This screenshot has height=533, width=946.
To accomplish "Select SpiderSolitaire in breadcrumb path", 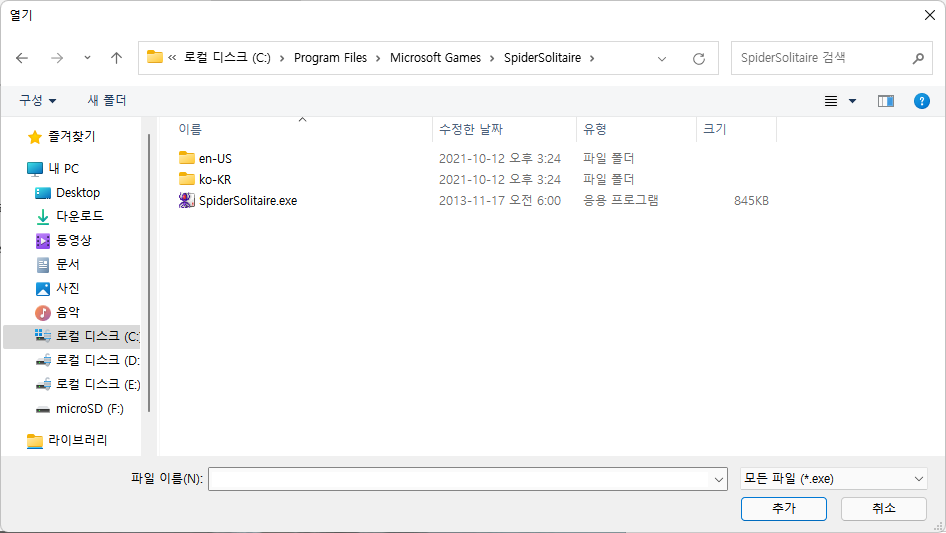I will [542, 58].
